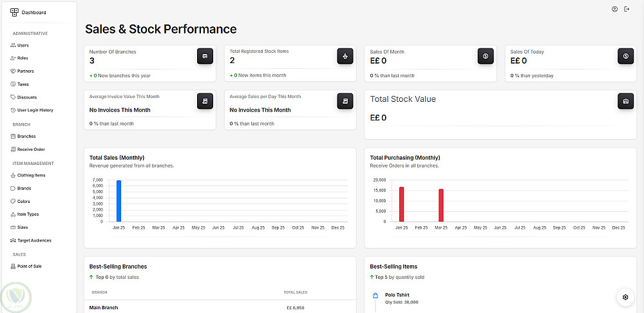The image size is (644, 313).
Task: Click the Average Invoice Value card icon
Action: click(x=205, y=101)
